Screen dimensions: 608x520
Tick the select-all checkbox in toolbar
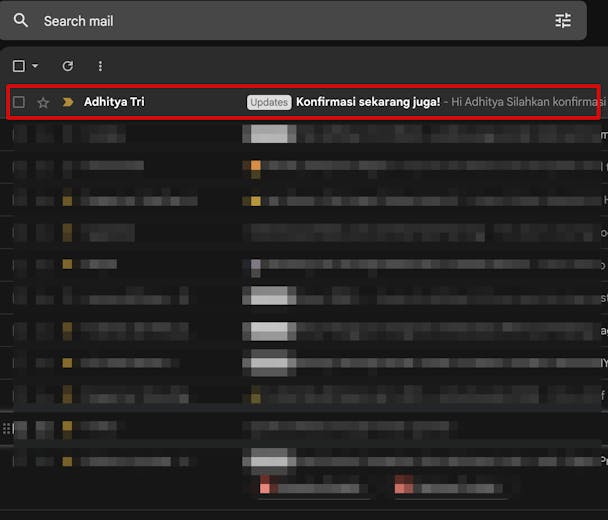[19, 66]
